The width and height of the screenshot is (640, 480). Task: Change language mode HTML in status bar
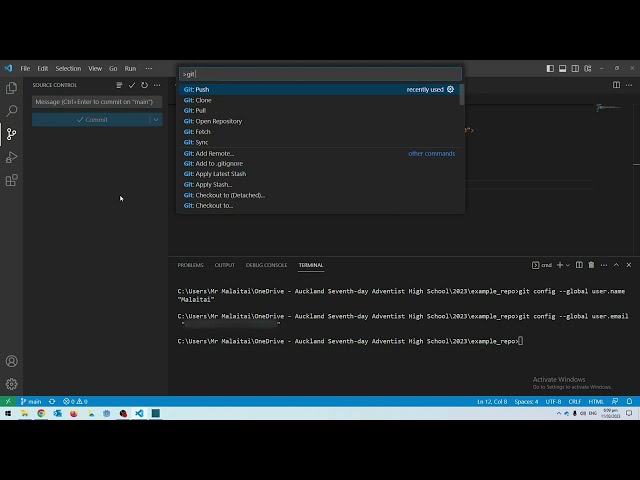(596, 402)
